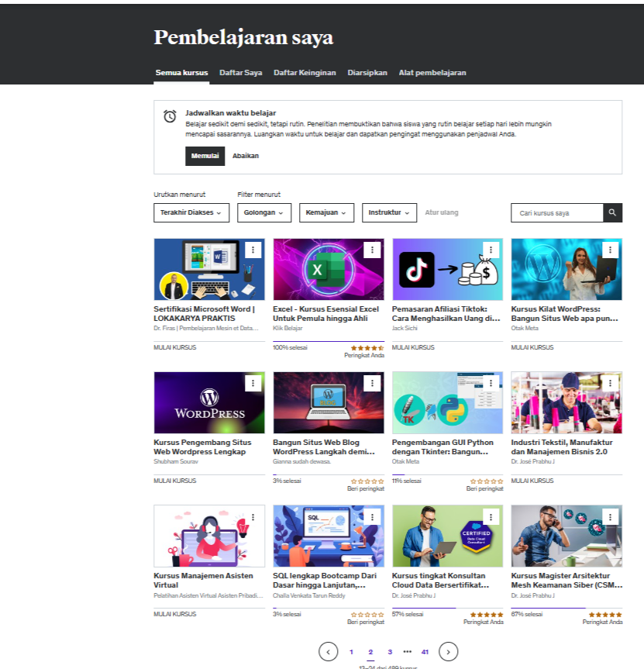Image resolution: width=644 pixels, height=669 pixels.
Task: Click the search magnifier icon button
Action: tap(612, 212)
